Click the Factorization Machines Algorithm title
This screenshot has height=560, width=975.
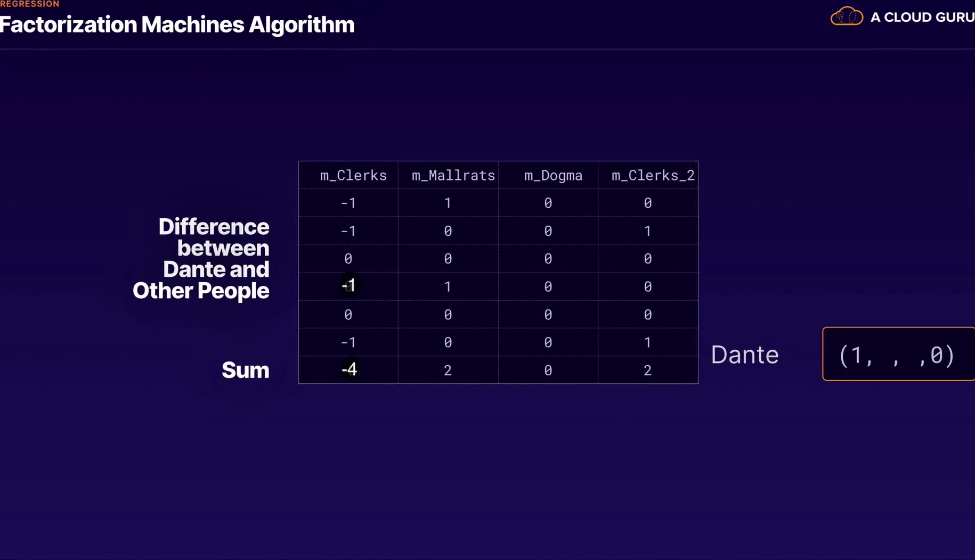pyautogui.click(x=177, y=25)
